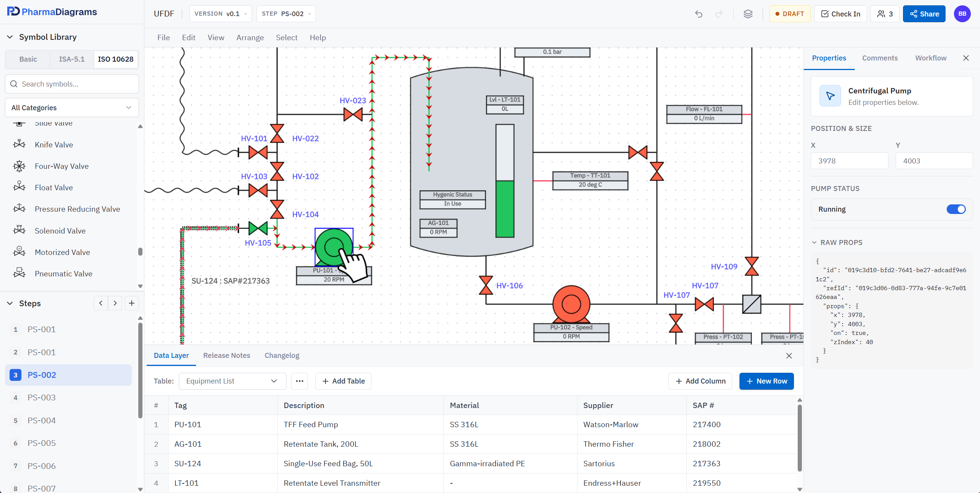Open the All Categories dropdown

point(72,108)
